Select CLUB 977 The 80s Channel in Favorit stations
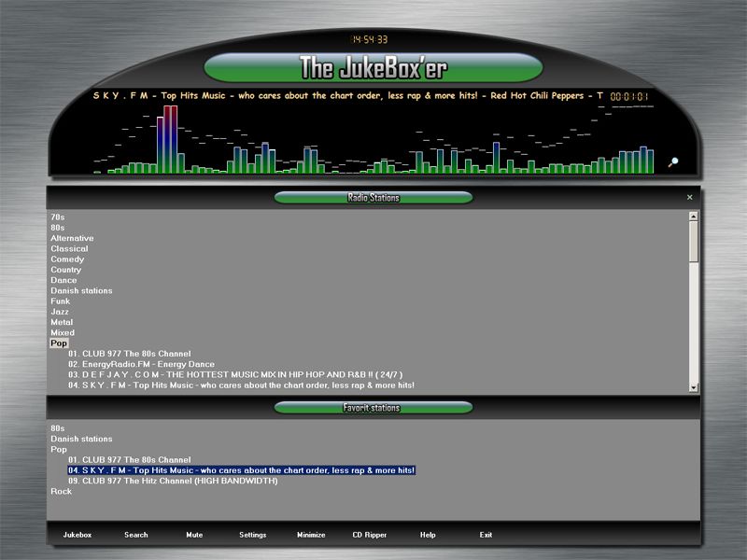 coord(129,459)
